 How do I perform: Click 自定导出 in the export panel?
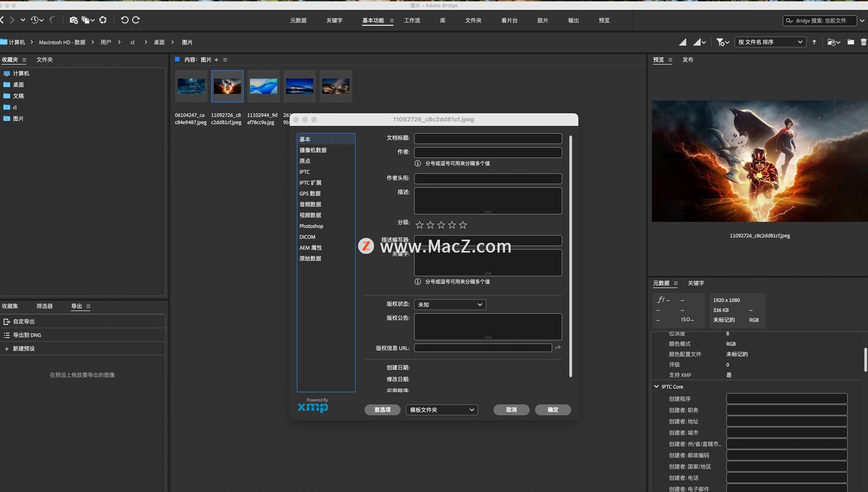click(x=83, y=322)
